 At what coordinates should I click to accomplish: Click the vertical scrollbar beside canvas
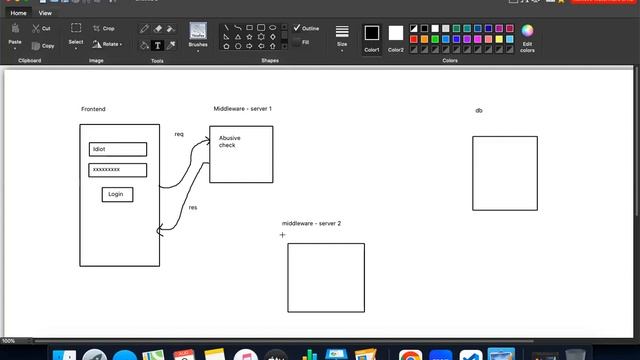tap(636, 141)
